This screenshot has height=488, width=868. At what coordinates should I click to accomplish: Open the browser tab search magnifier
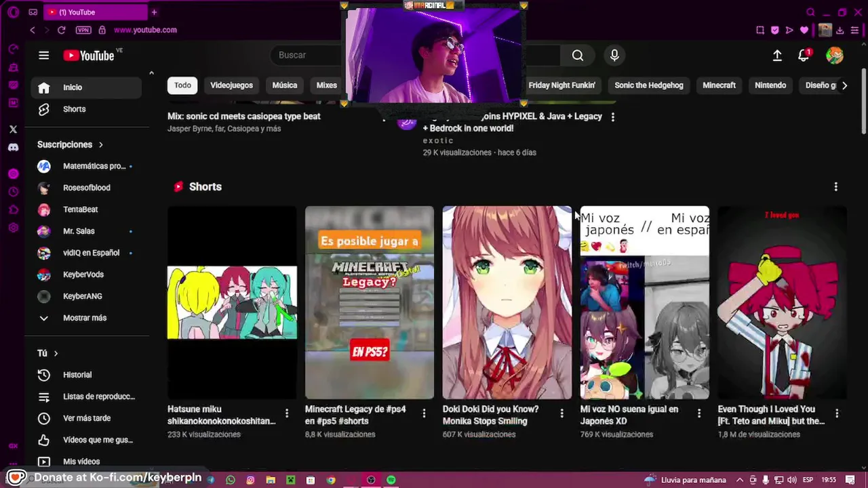810,12
